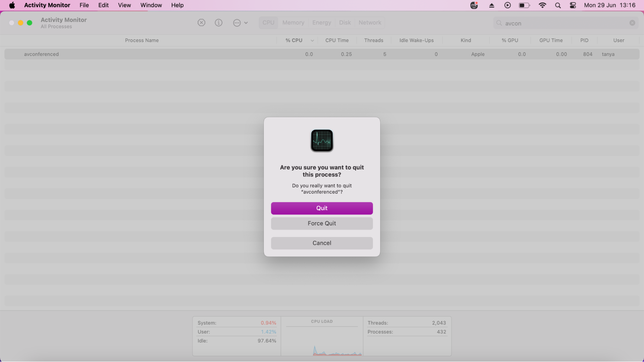
Task: Sort by the Kind column header
Action: 466,40
